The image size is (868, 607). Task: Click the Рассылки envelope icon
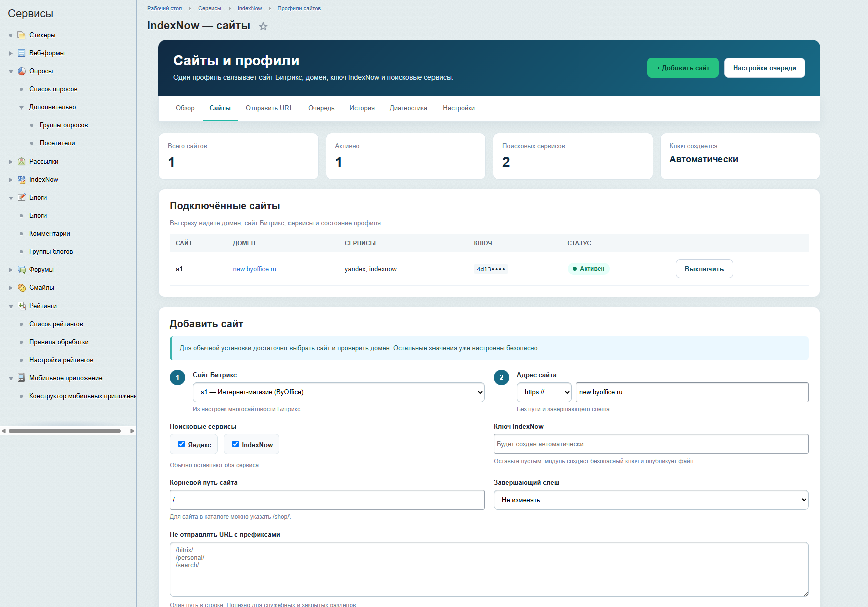(21, 162)
